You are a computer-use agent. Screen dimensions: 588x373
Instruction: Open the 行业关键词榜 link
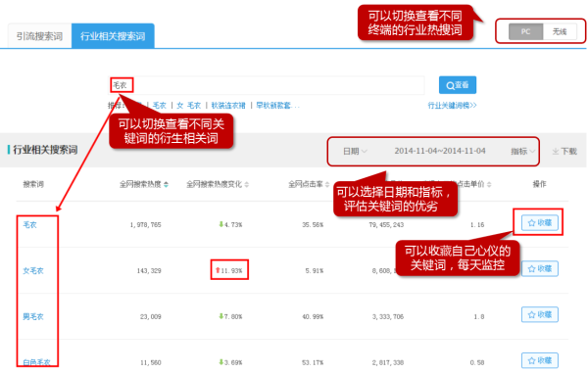pos(452,106)
